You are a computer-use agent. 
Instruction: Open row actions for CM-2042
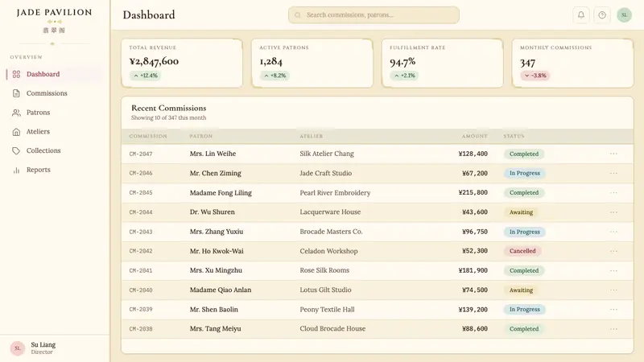[613, 251]
